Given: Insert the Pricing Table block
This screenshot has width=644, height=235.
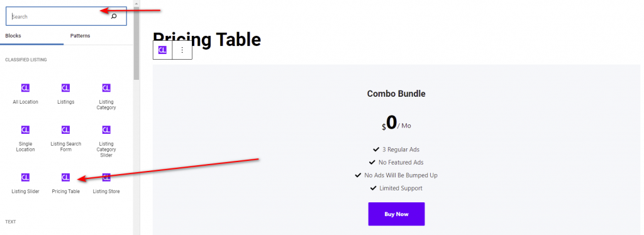Looking at the screenshot, I should [x=65, y=183].
